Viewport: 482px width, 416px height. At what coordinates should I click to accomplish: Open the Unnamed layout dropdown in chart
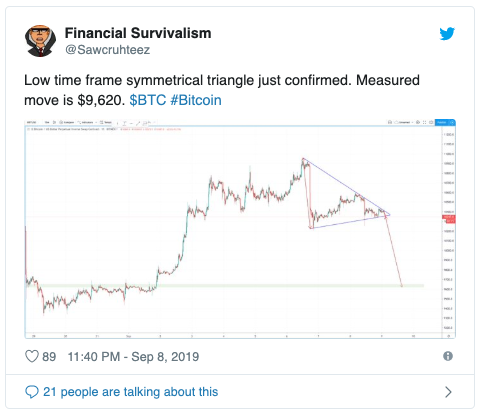(404, 122)
